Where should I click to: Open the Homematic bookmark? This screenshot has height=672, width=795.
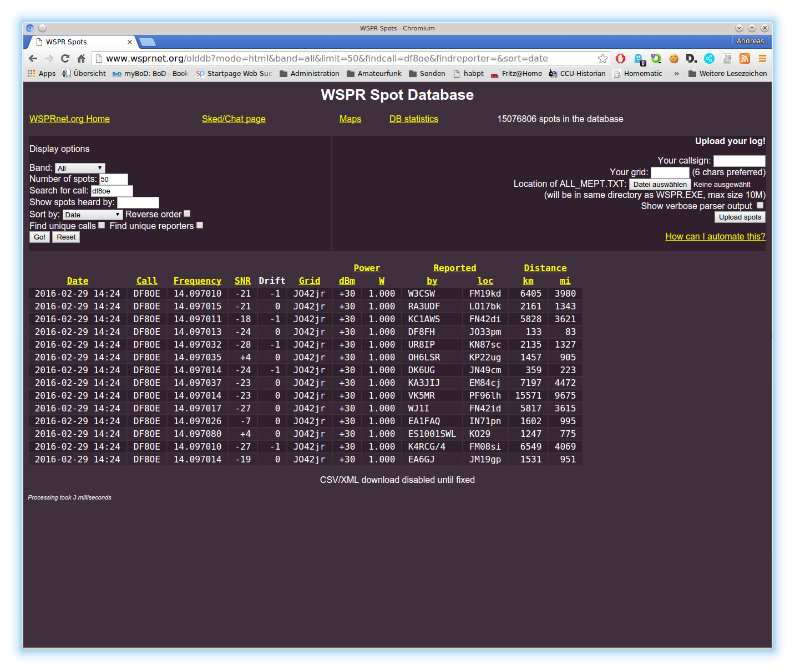click(x=638, y=74)
